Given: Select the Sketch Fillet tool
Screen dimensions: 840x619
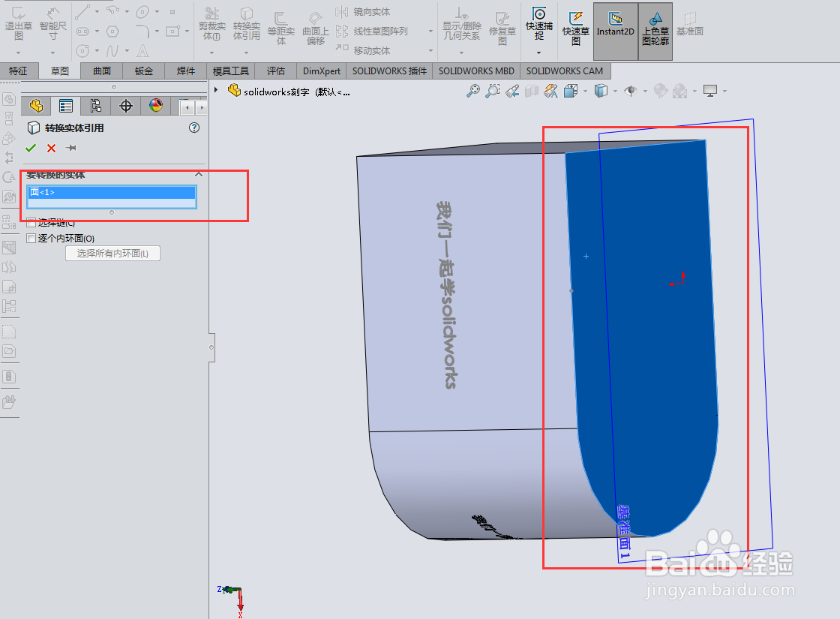Looking at the screenshot, I should [142, 31].
